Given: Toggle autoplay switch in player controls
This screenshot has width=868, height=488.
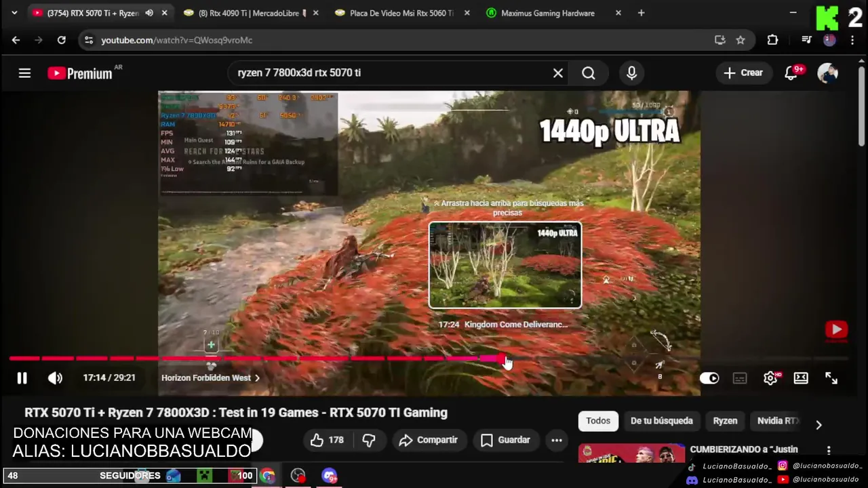Looking at the screenshot, I should [x=709, y=378].
